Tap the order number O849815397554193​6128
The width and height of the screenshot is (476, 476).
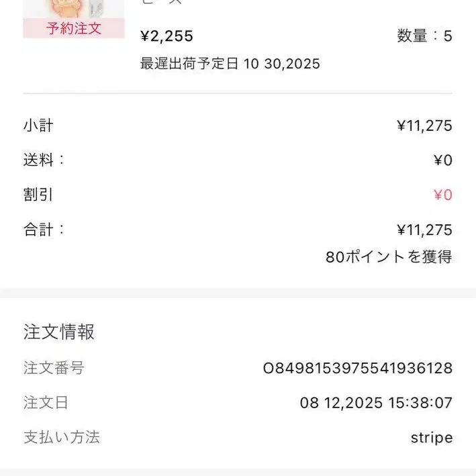[357, 368]
